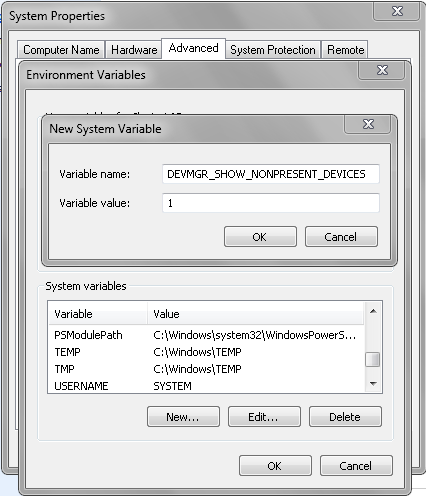Select the TEMP system variable row
Image resolution: width=426 pixels, height=496 pixels.
206,352
